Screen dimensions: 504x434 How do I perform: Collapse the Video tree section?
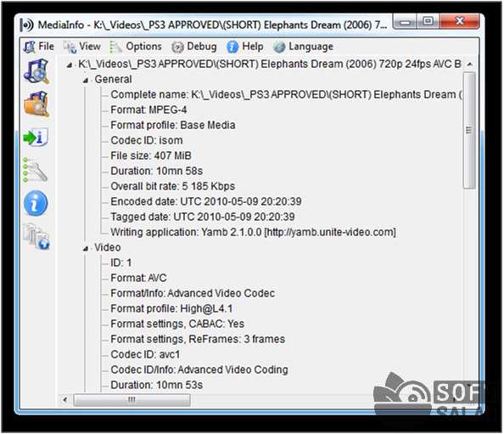point(86,248)
